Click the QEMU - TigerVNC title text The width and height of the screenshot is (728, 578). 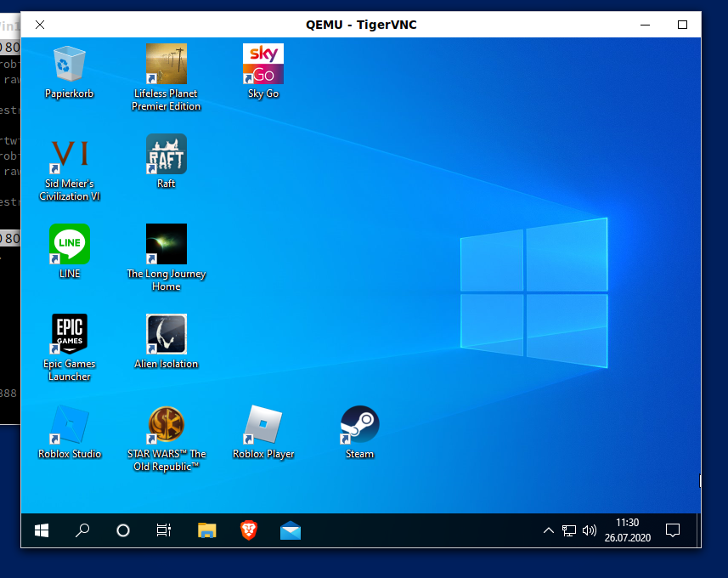361,25
